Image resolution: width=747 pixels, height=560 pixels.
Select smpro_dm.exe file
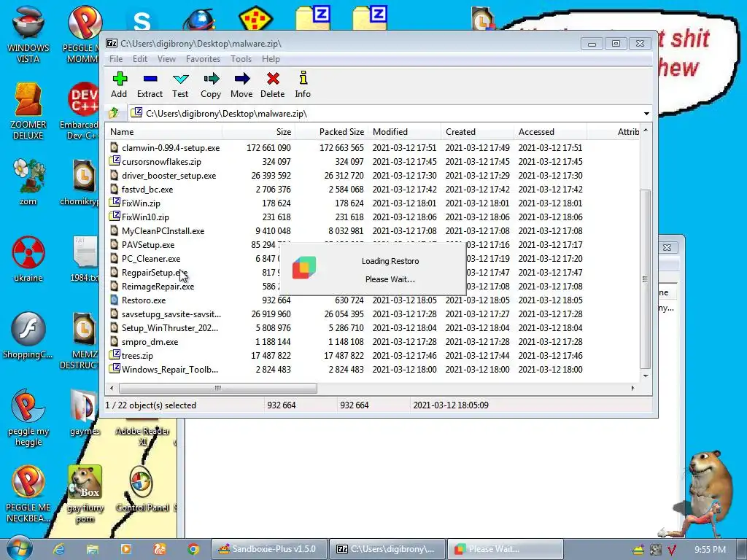tap(144, 342)
